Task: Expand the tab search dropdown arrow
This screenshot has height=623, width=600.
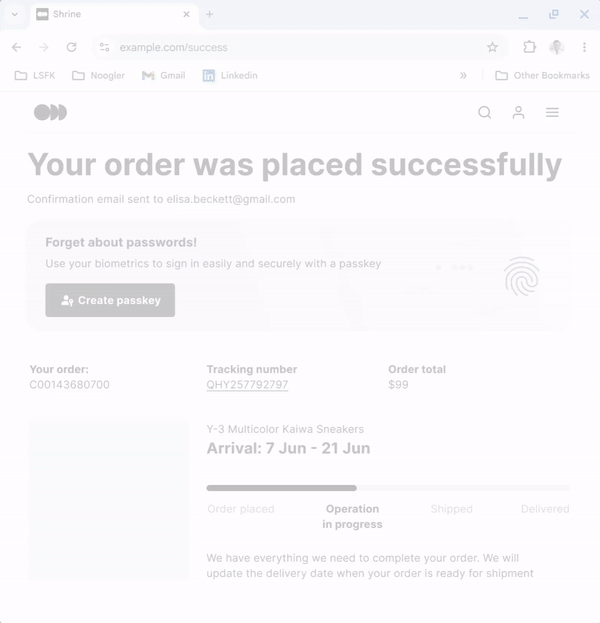Action: [14, 14]
